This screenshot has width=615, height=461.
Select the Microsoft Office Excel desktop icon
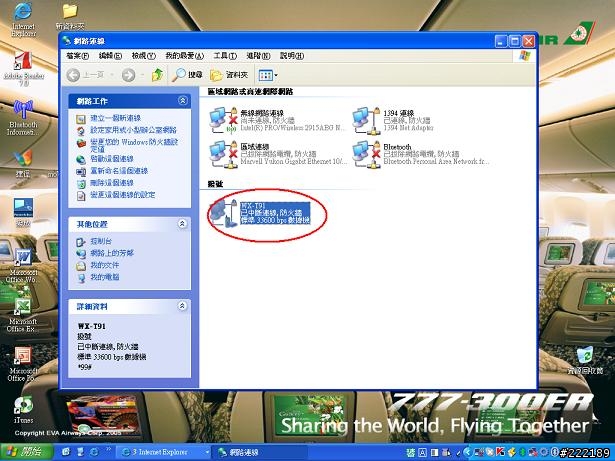coord(23,315)
